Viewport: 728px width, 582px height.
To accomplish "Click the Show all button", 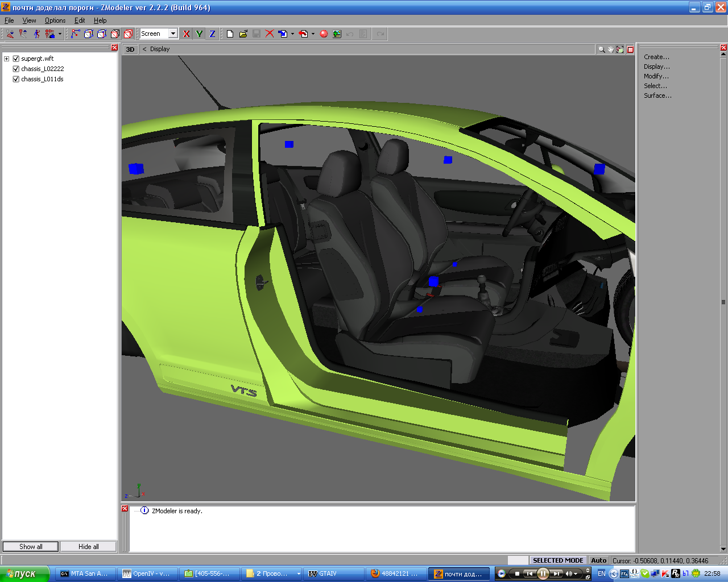I will pyautogui.click(x=31, y=547).
